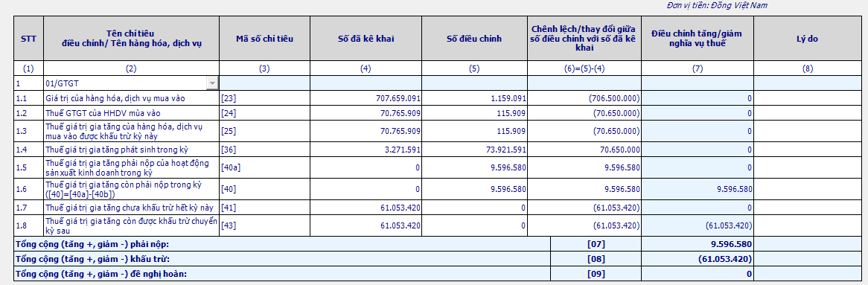Select tax adjustment 9.596.580 in row 1.6
The width and height of the screenshot is (868, 285).
pyautogui.click(x=698, y=189)
